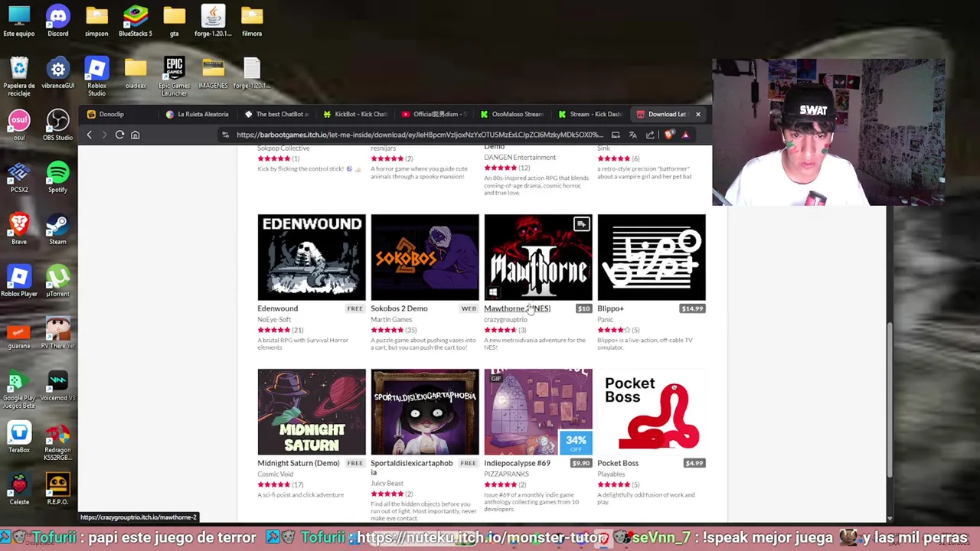
Task: Launch Roblox Studio from desktop
Action: (x=96, y=77)
